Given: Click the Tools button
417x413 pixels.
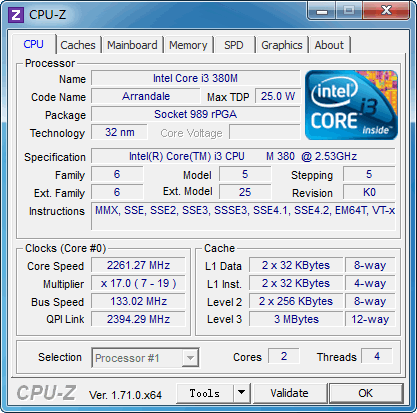Looking at the screenshot, I should (x=205, y=393).
